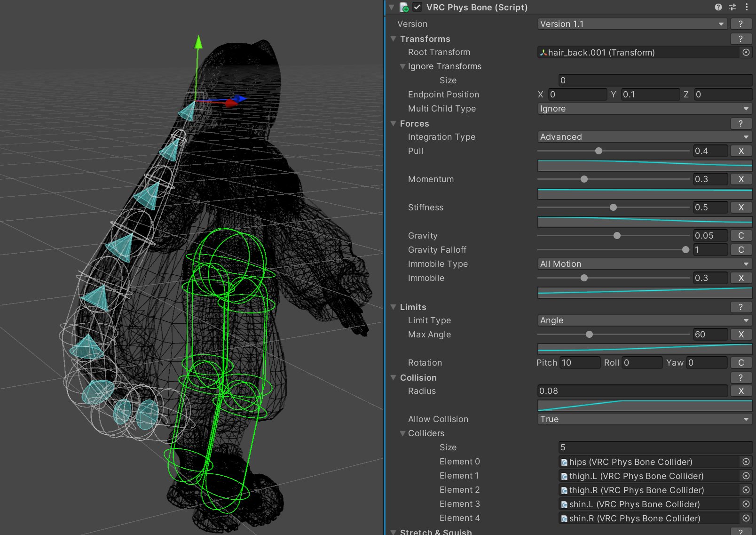Image resolution: width=756 pixels, height=535 pixels.
Task: Open the object picker for collider Element 2
Action: point(746,490)
